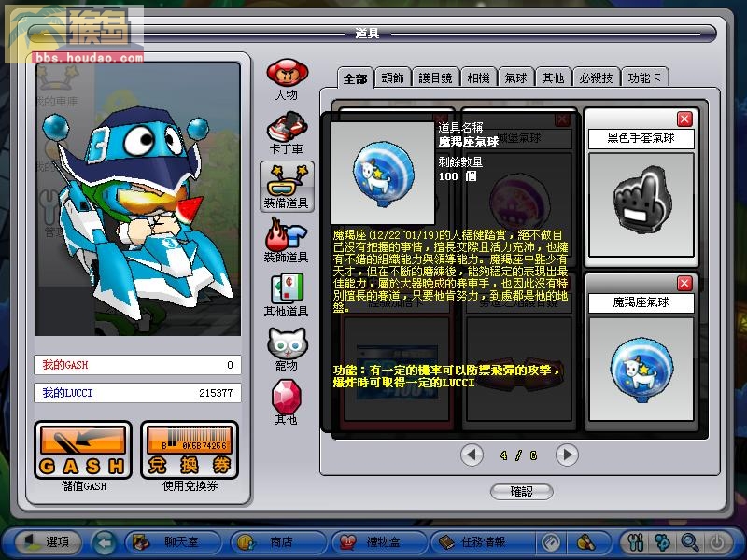Click the Capricorn balloon image in tooltip
This screenshot has height=560, width=747.
tap(383, 173)
